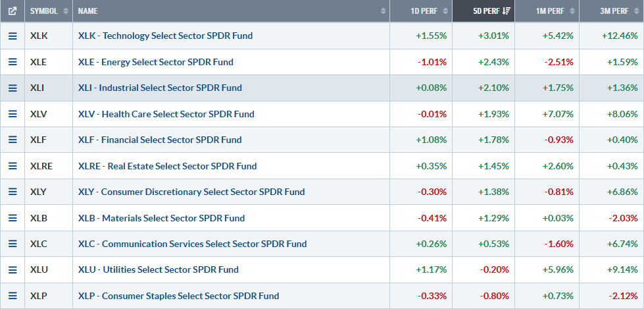Open the row menu for XLK
The height and width of the screenshot is (309, 644).
pos(12,36)
